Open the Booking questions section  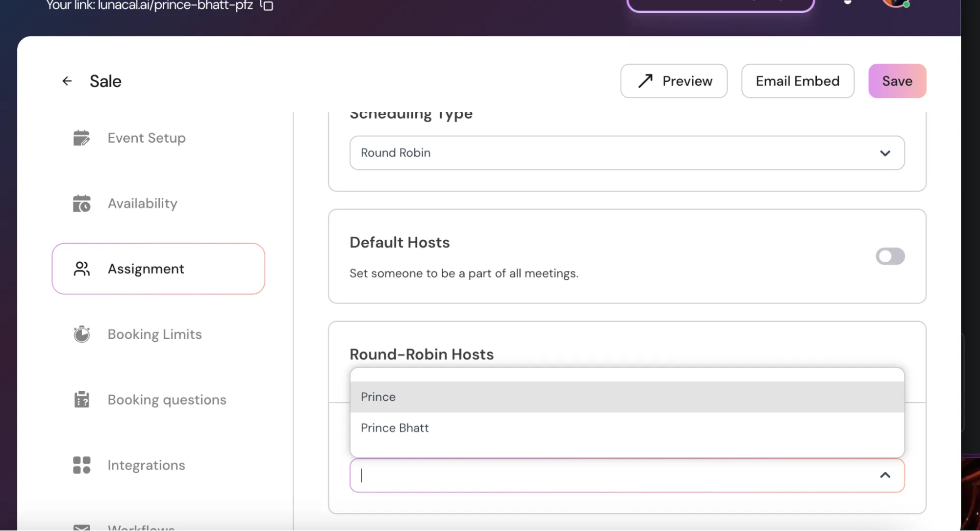pyautogui.click(x=167, y=400)
